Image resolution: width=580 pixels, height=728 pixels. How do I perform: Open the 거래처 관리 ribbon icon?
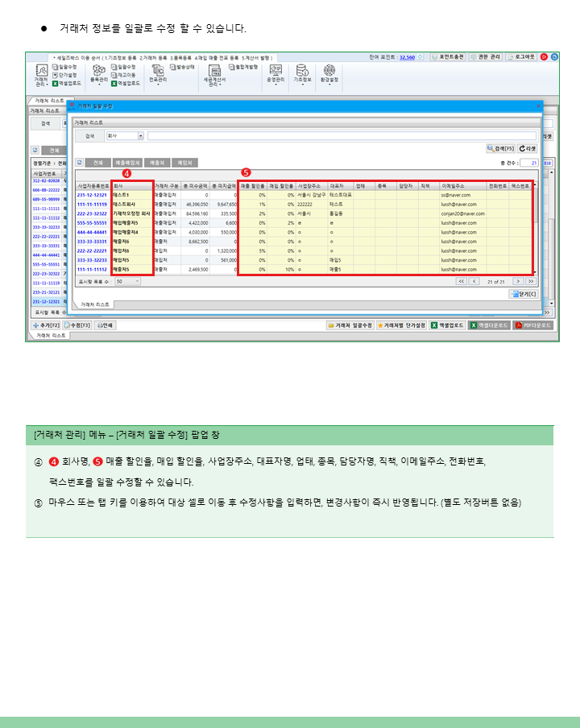pos(41,75)
